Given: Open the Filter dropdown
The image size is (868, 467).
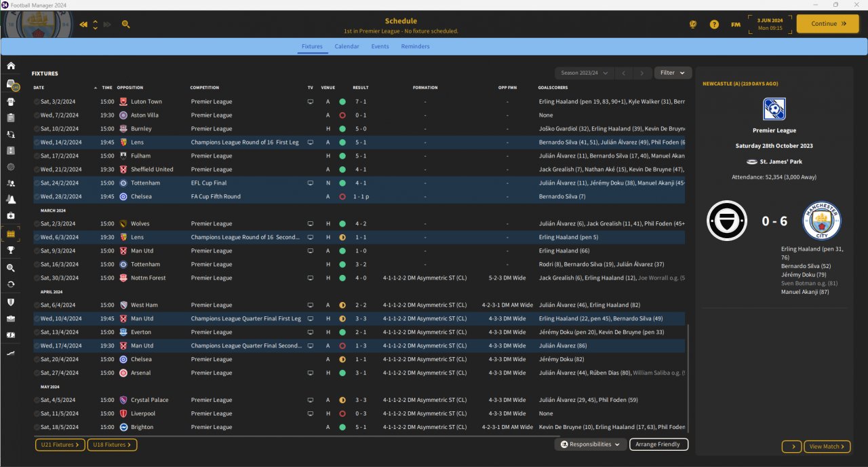Looking at the screenshot, I should (673, 73).
